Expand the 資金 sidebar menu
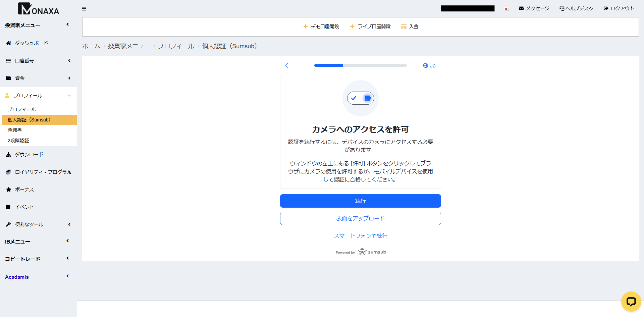Image resolution: width=644 pixels, height=317 pixels. 38,78
